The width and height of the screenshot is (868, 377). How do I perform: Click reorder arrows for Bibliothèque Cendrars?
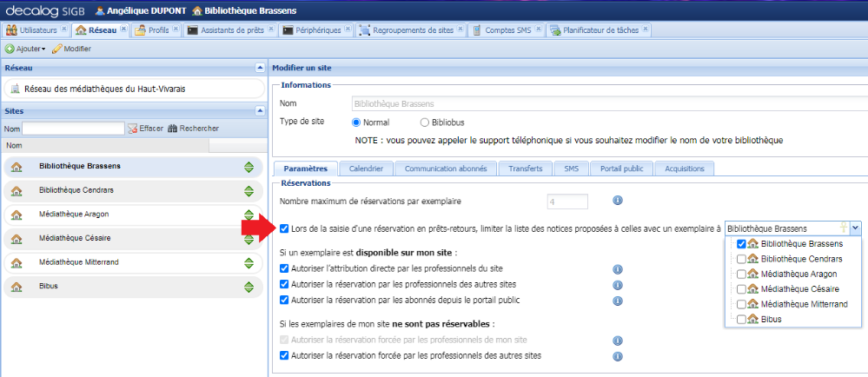pyautogui.click(x=248, y=191)
